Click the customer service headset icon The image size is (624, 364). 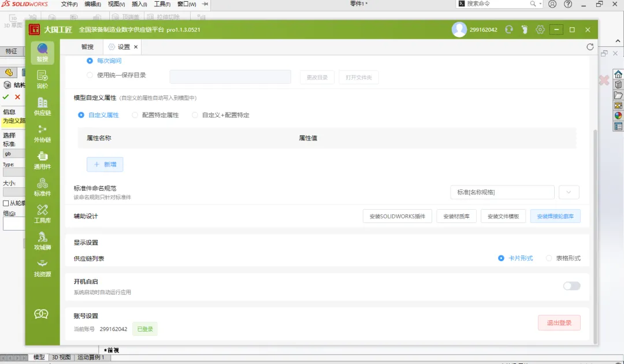pyautogui.click(x=508, y=29)
